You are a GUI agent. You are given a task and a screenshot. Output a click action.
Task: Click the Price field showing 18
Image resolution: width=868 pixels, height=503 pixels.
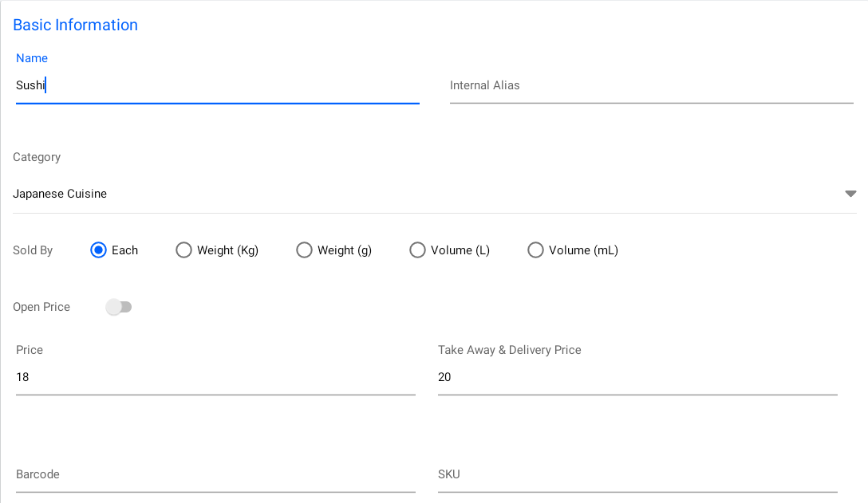tap(215, 377)
